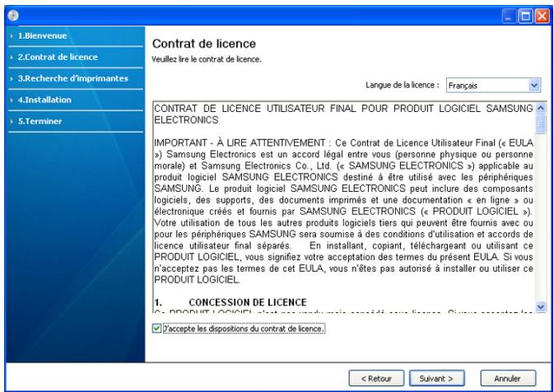Screen dimensions: 554x392
Task: Select the 4.Installation step
Action: pyautogui.click(x=44, y=100)
